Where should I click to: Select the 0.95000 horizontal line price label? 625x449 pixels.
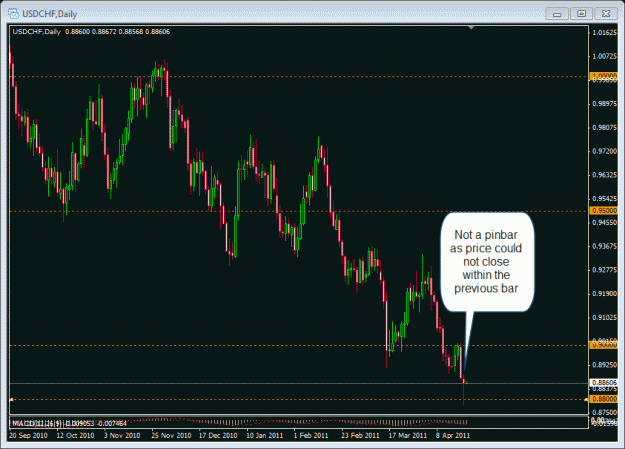603,211
